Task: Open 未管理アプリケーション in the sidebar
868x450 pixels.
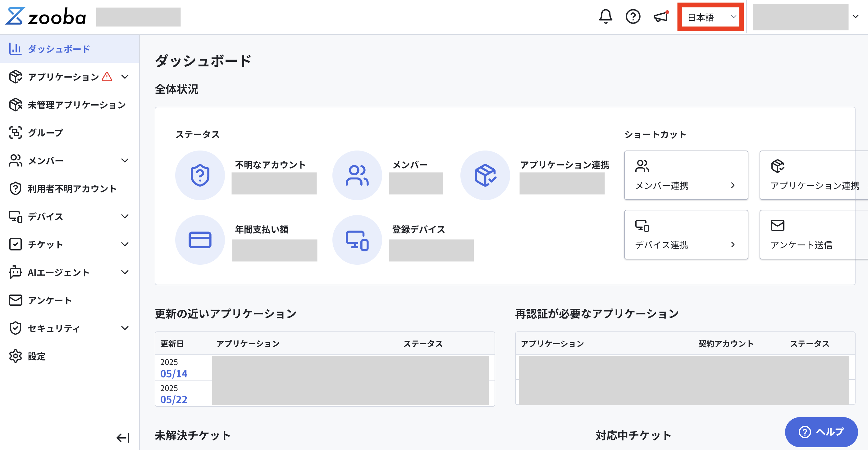Action: point(70,105)
